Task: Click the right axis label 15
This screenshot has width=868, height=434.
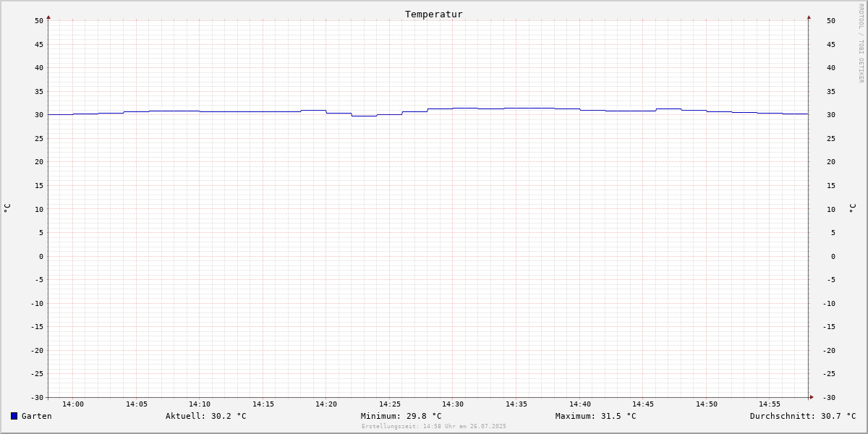Action: click(x=831, y=186)
